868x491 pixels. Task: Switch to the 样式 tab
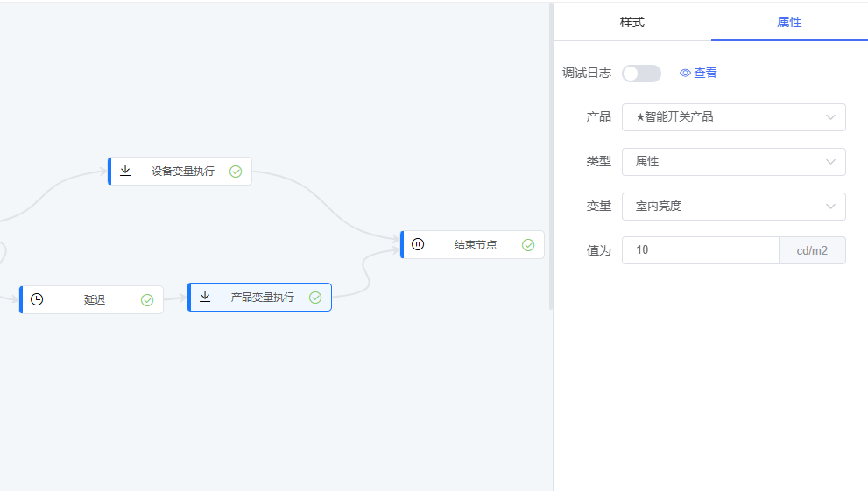point(632,22)
